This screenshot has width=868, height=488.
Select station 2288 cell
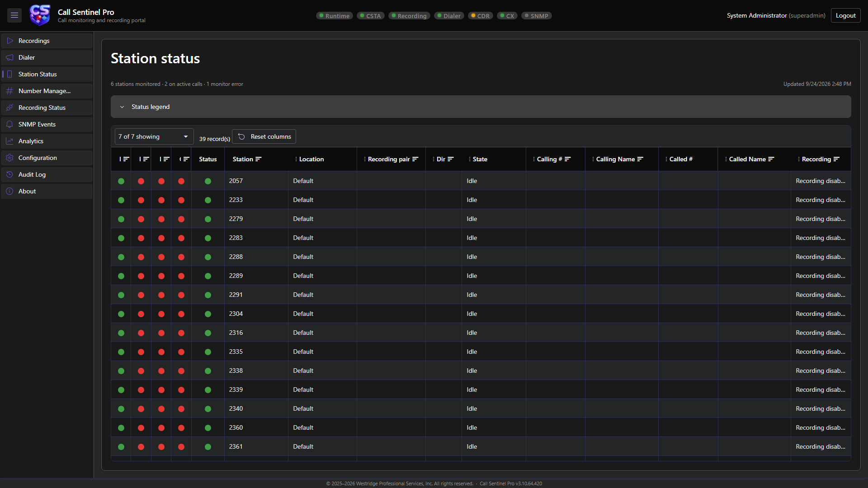(x=256, y=257)
